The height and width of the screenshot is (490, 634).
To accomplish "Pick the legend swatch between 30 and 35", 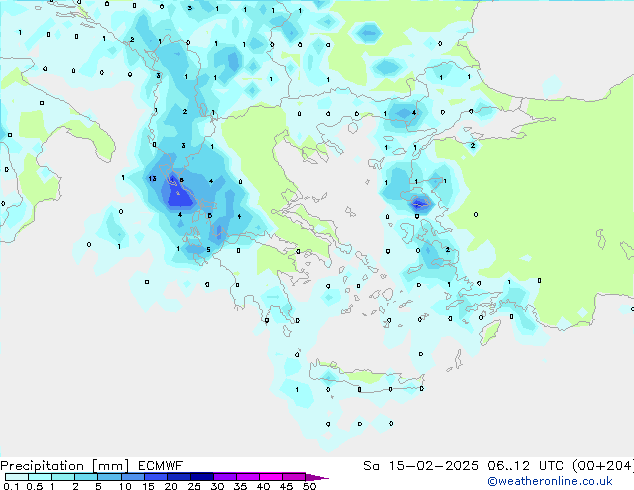I will tap(226, 477).
